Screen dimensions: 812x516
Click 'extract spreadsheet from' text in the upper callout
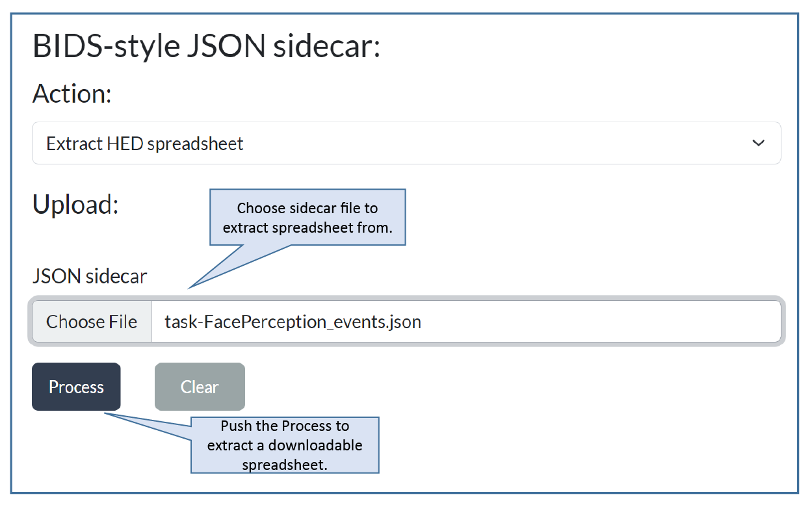308,227
